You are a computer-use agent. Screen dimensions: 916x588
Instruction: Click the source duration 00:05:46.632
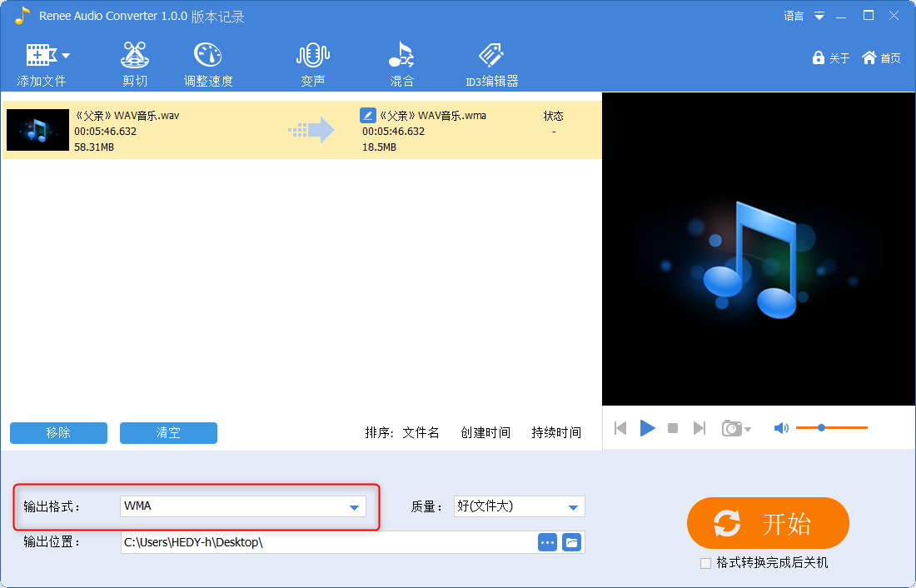[x=105, y=131]
